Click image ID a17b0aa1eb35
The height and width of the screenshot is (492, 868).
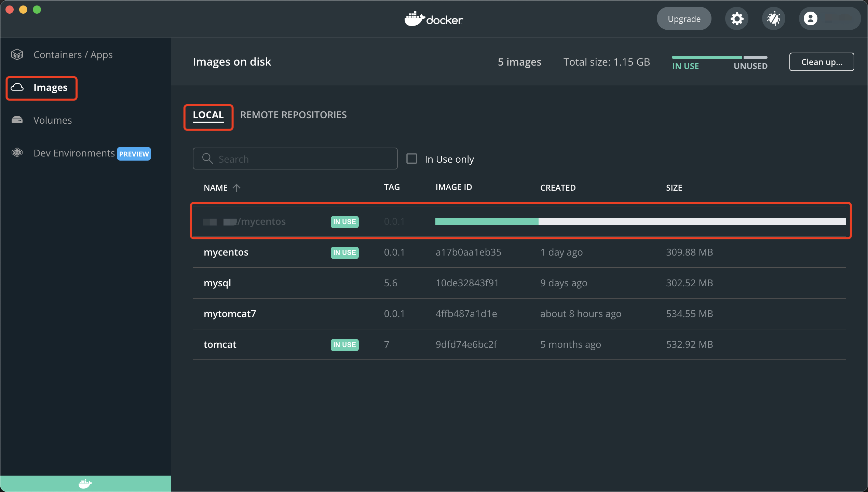click(x=468, y=252)
